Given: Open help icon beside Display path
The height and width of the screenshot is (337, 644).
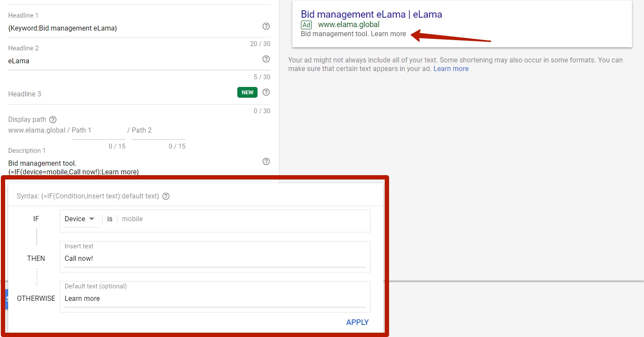Looking at the screenshot, I should pos(53,120).
